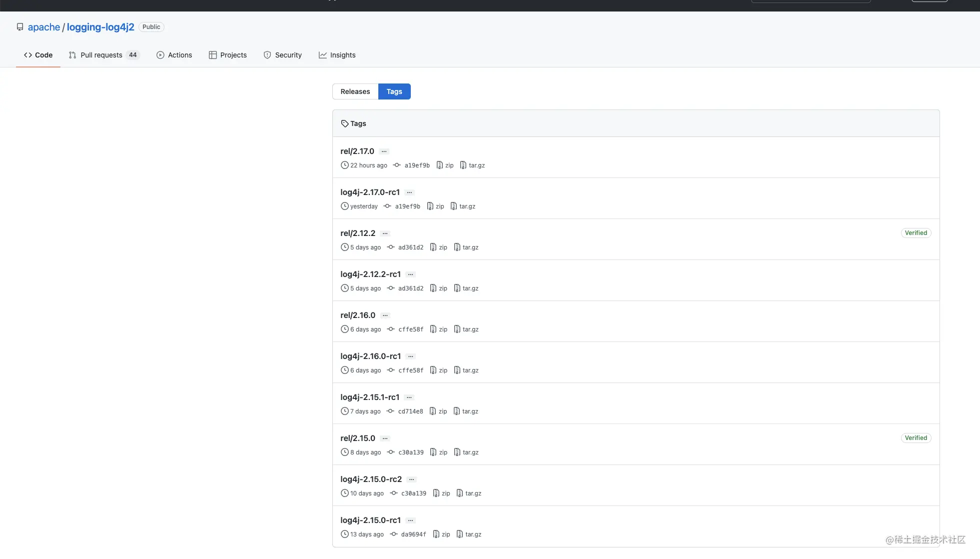Download zip icon for rel/2.12.2
This screenshot has height=559, width=980.
433,247
